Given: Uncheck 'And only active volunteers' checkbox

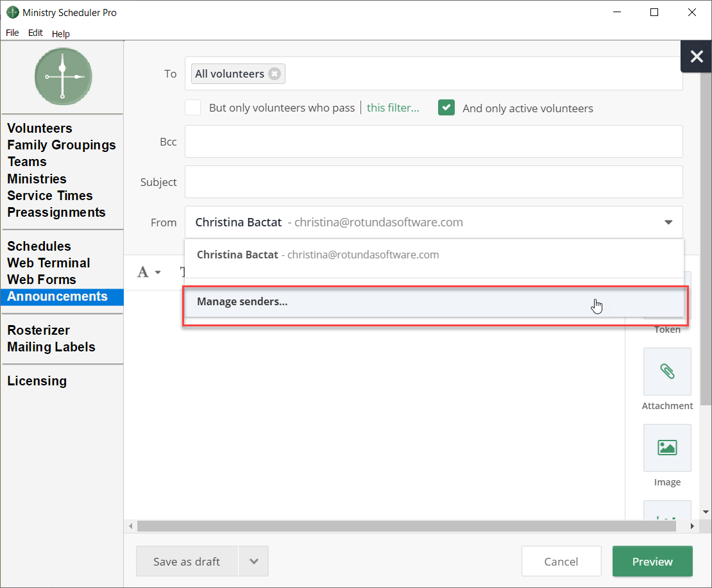Looking at the screenshot, I should click(446, 108).
